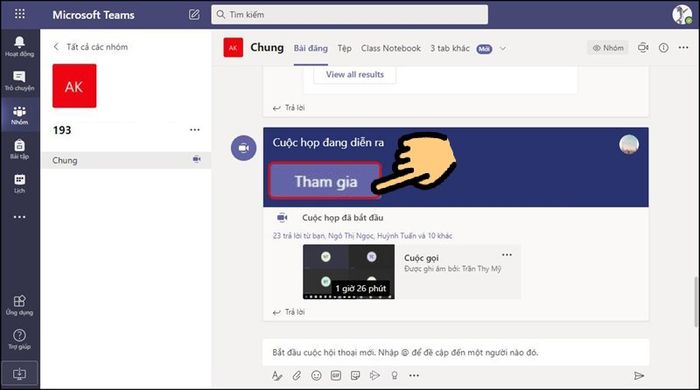Image resolution: width=700 pixels, height=390 pixels.
Task: Open the Chat icon in sidebar
Action: click(x=19, y=76)
